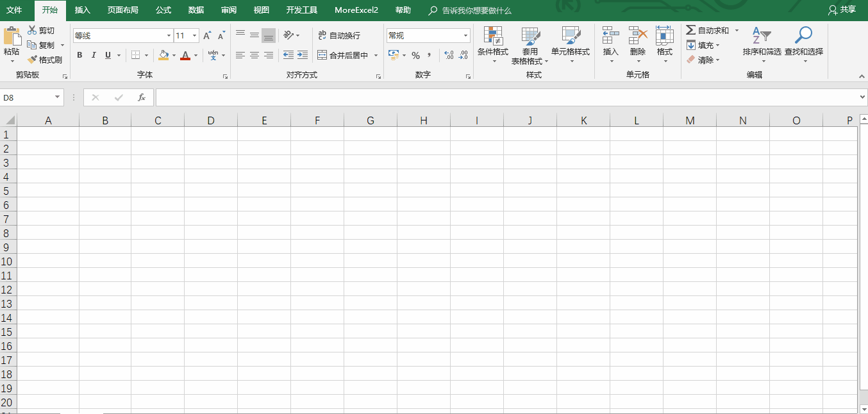
Task: Open number format dropdown (常规)
Action: pyautogui.click(x=466, y=36)
